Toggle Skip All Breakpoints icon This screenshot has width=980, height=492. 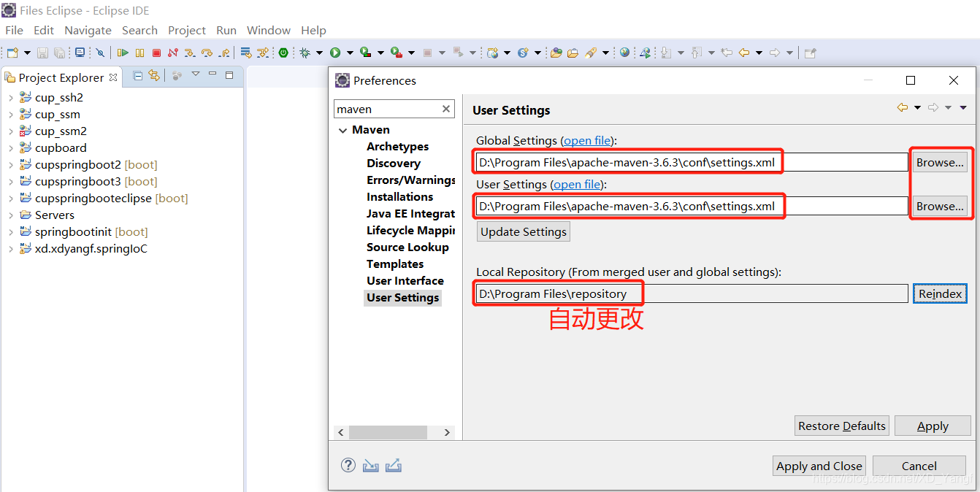pos(100,53)
